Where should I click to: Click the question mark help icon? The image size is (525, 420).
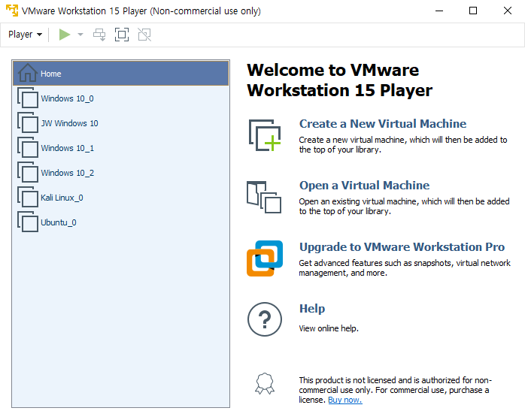tap(265, 319)
